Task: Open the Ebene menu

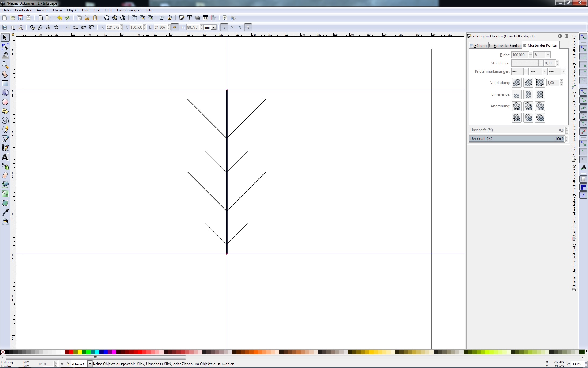Action: [58, 10]
